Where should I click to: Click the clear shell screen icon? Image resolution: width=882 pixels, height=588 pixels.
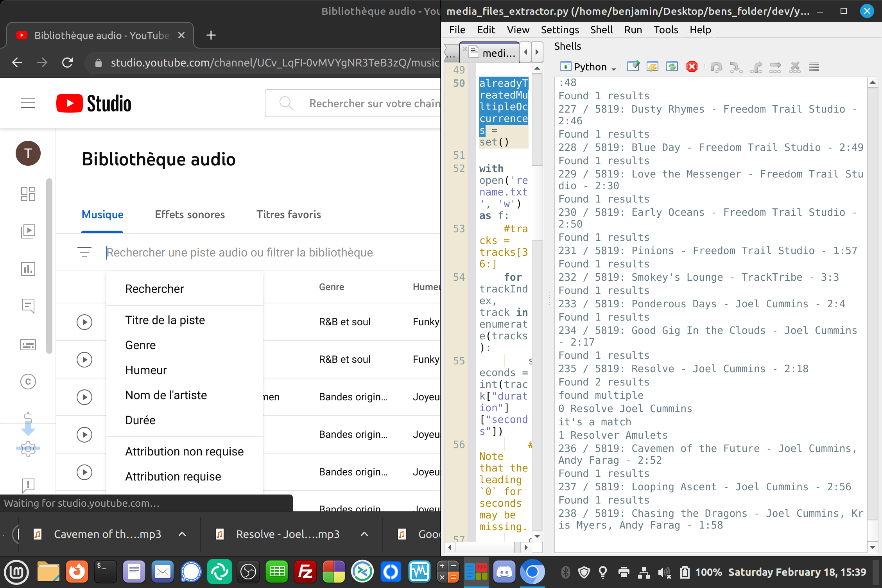point(633,67)
